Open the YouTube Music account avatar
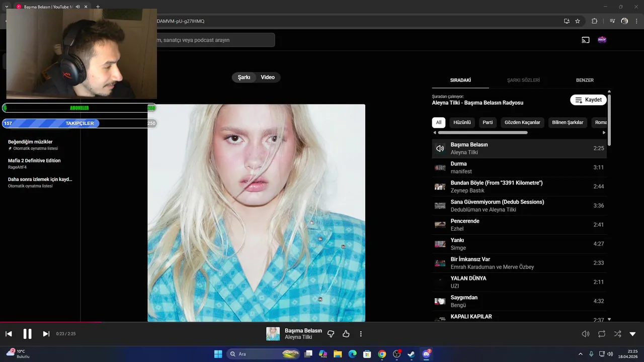This screenshot has width=644, height=362. [x=602, y=40]
